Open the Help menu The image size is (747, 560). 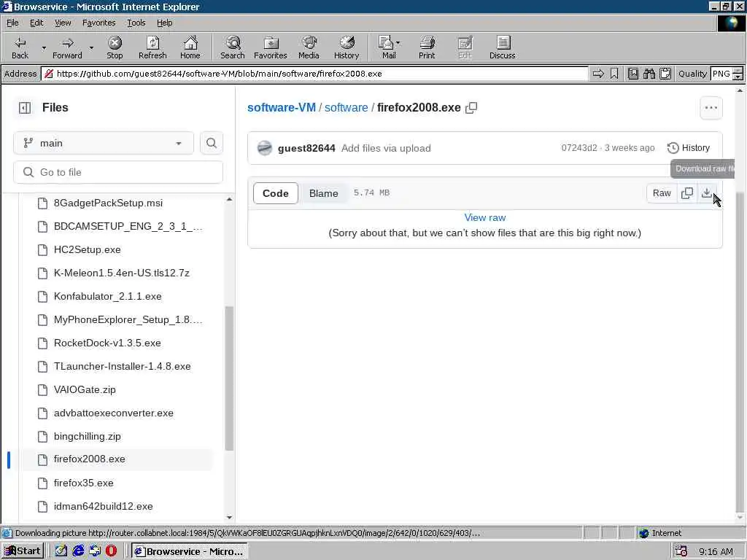click(x=164, y=23)
